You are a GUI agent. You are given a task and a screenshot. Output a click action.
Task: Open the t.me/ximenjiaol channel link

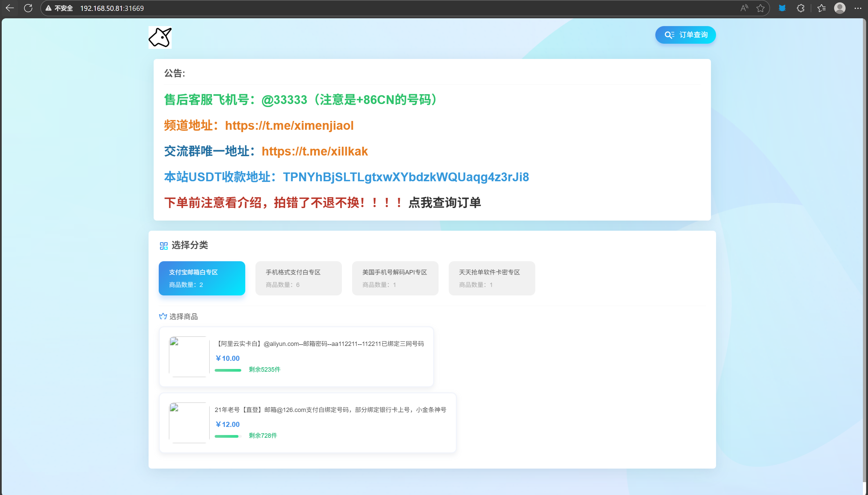289,125
